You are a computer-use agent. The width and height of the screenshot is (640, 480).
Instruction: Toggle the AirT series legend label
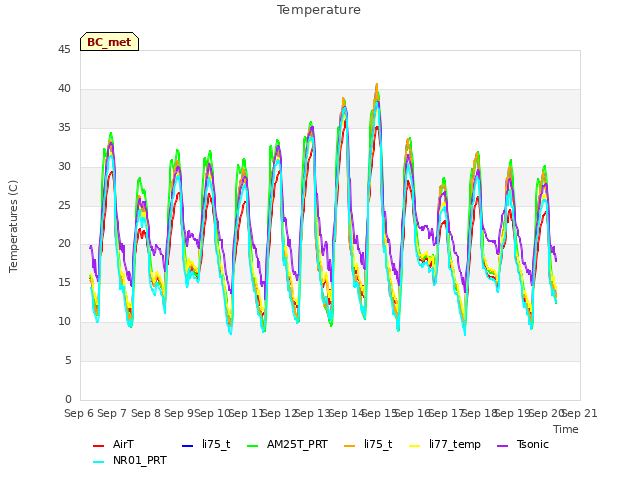pos(123,444)
